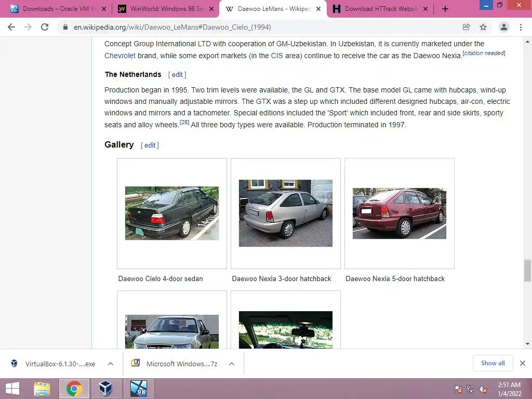Screen dimensions: 532x399
Task: Click the muted volume tray icon
Action: [x=483, y=389]
